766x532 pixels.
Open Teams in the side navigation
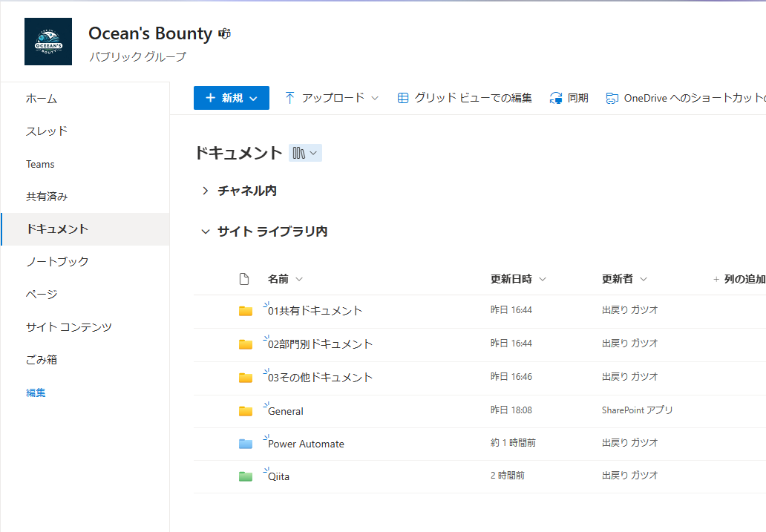pyautogui.click(x=40, y=164)
